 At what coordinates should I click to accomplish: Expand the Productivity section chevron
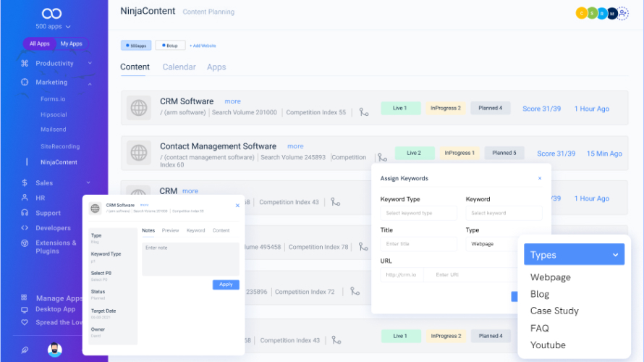[90, 63]
